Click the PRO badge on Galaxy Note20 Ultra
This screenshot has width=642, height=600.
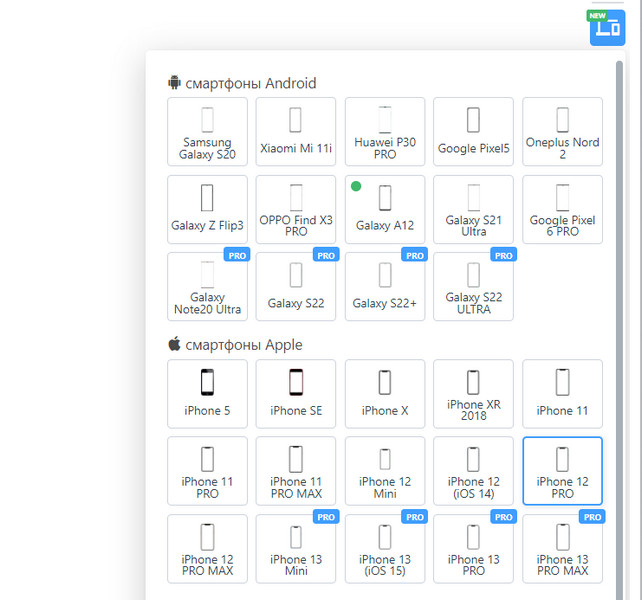pos(237,255)
